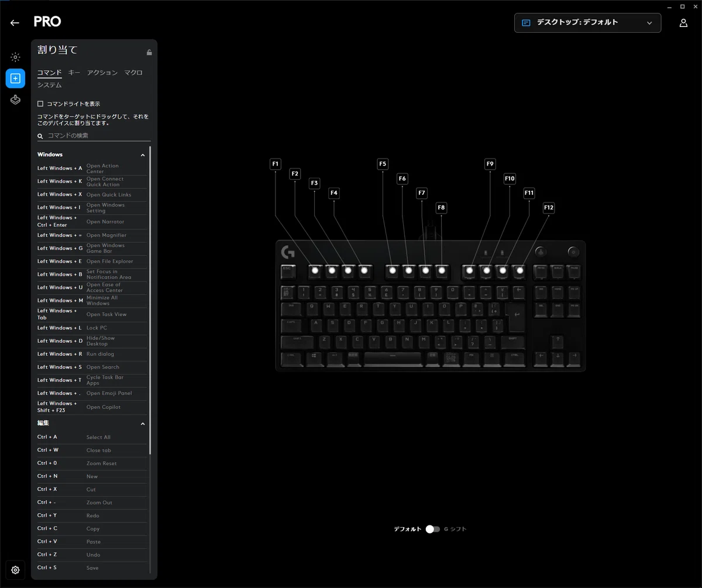The width and height of the screenshot is (702, 588).
Task: Select the F2 key label
Action: coord(295,174)
